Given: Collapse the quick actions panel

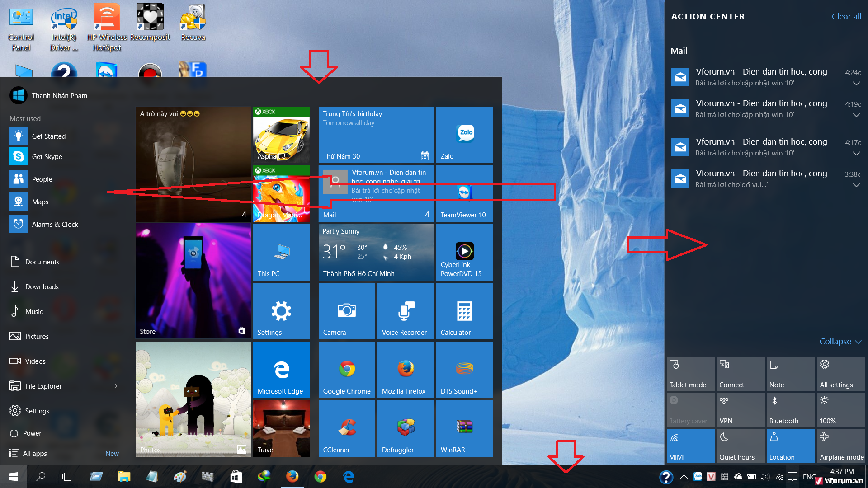Looking at the screenshot, I should 840,341.
